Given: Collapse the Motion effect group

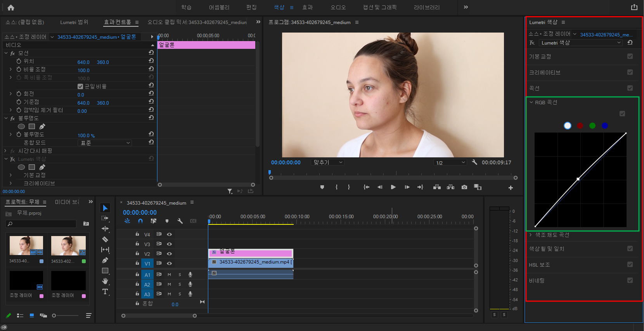Looking at the screenshot, I should tap(6, 53).
